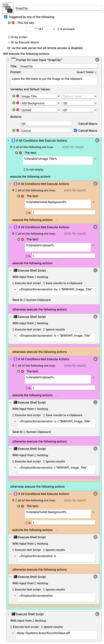Remove the Upload variable with red minus button

pos(18,110)
